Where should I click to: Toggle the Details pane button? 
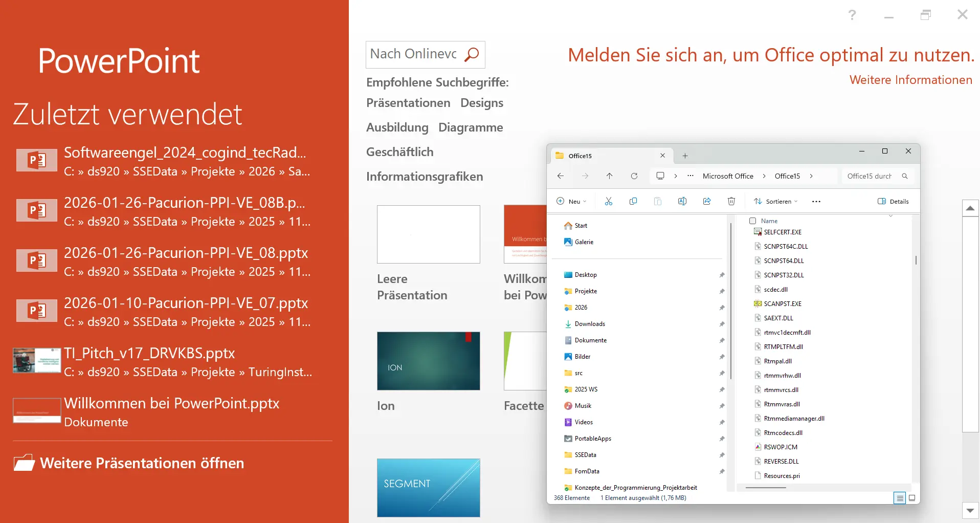coord(893,201)
